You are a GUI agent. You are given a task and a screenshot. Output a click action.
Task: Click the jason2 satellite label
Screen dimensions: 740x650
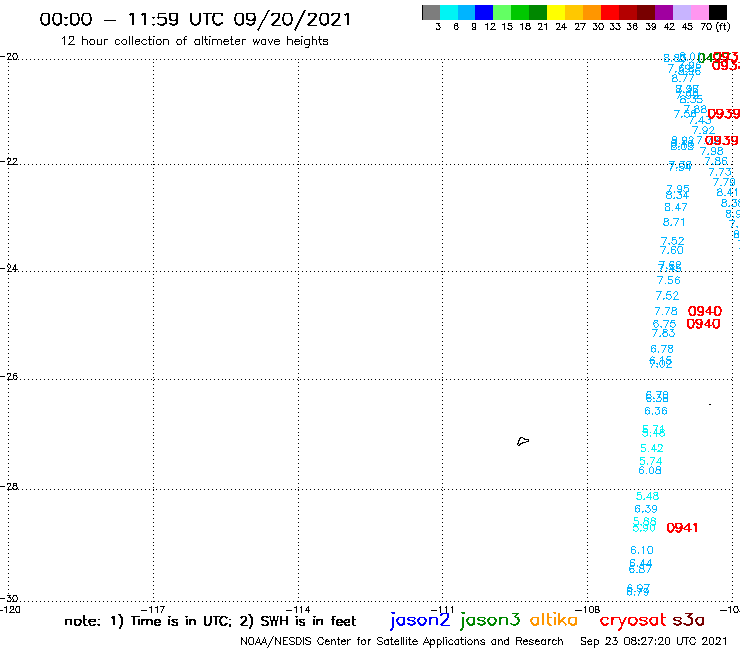(x=420, y=620)
